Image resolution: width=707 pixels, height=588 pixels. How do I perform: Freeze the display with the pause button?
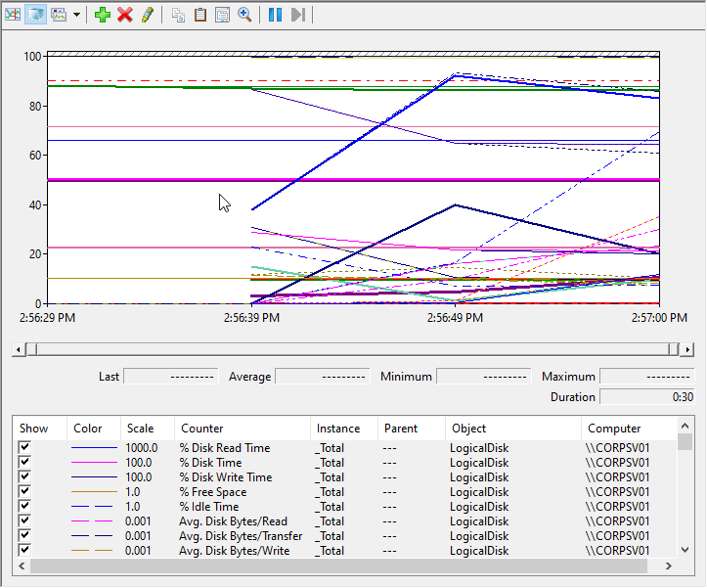(x=276, y=15)
